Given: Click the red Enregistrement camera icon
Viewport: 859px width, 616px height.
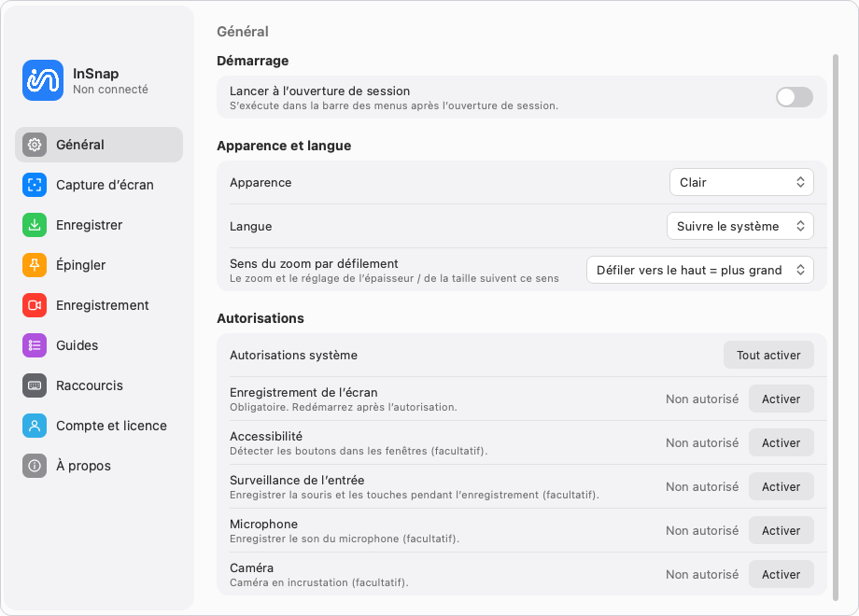Looking at the screenshot, I should pyautogui.click(x=35, y=305).
